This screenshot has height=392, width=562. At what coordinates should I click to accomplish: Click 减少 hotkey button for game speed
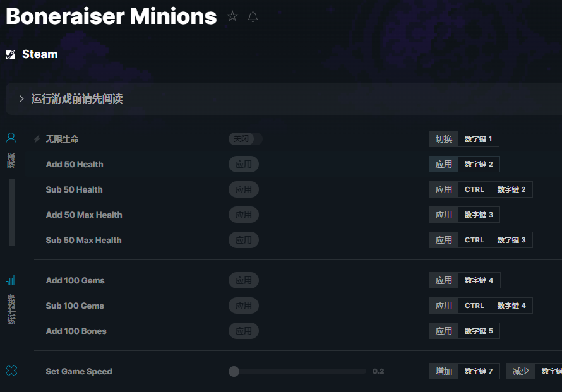[x=521, y=371]
